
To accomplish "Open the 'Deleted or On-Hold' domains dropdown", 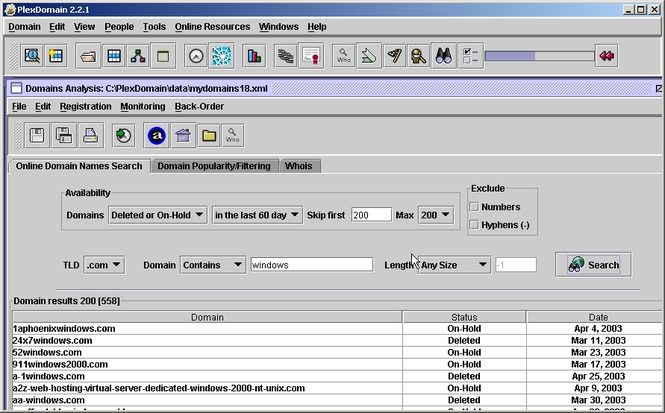I will point(157,215).
